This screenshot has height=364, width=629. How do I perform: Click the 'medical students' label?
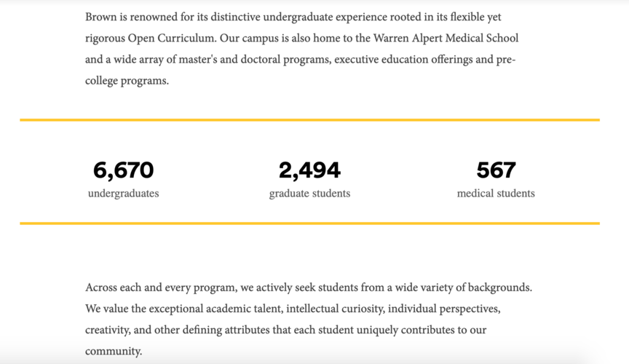pyautogui.click(x=496, y=194)
